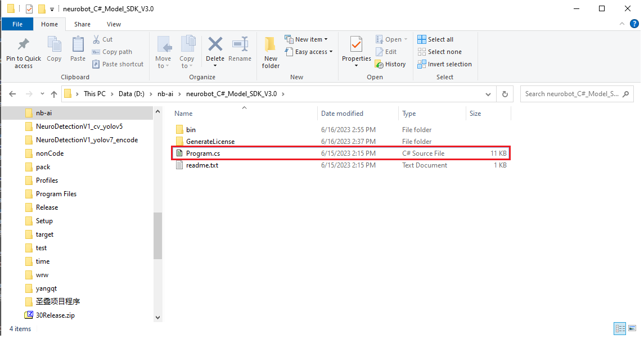The width and height of the screenshot is (644, 339).
Task: Switch to Details view icon in status bar
Action: [x=620, y=328]
